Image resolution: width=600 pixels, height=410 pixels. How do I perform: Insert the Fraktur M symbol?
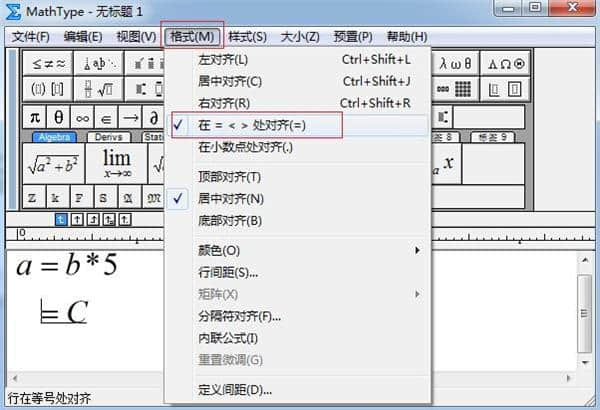[153, 197]
